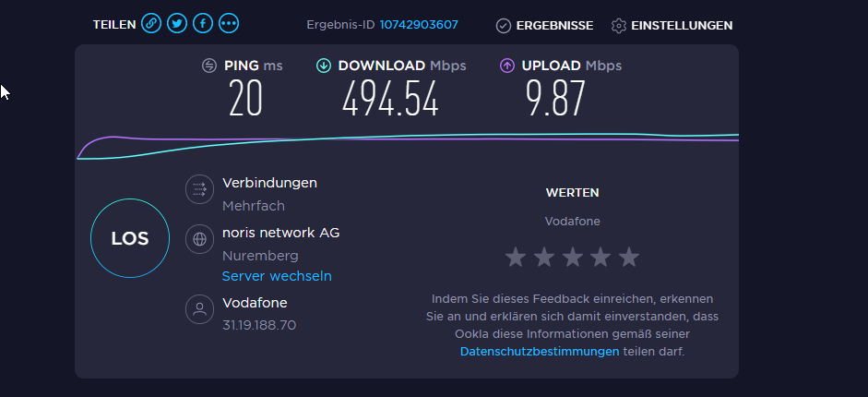Open the Datenschutzbestimmungen link
Viewport: 868px width, 397px height.
coord(540,352)
